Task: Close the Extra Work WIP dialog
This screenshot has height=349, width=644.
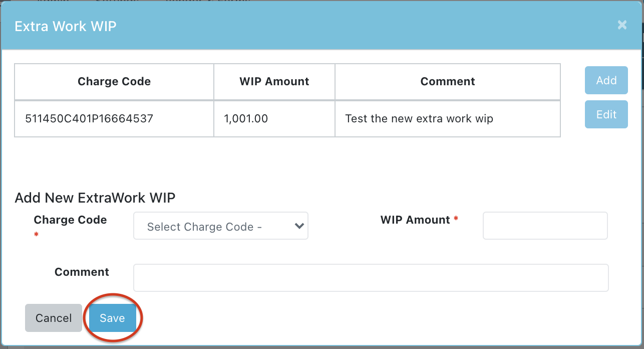Action: click(x=622, y=25)
